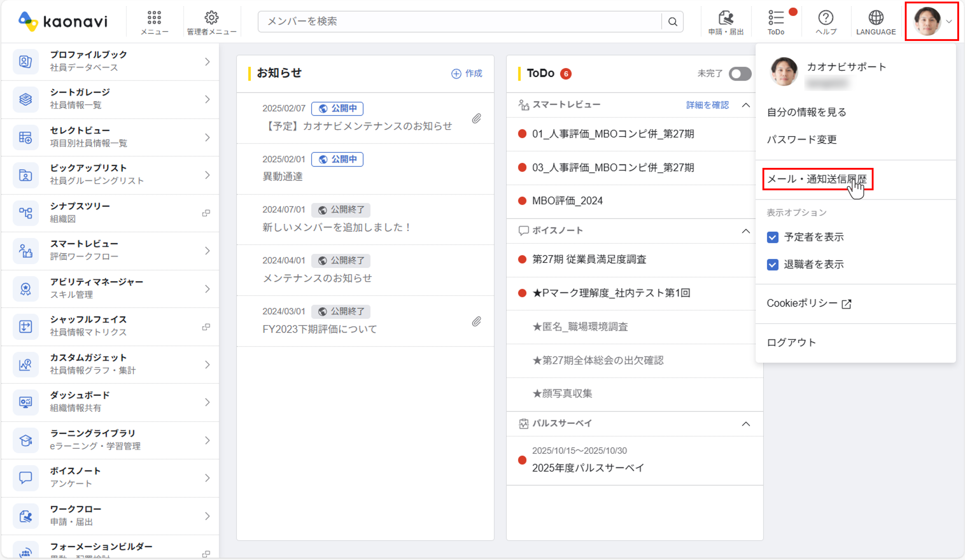Uncheck 退職者を表示 checkbox

click(x=772, y=265)
